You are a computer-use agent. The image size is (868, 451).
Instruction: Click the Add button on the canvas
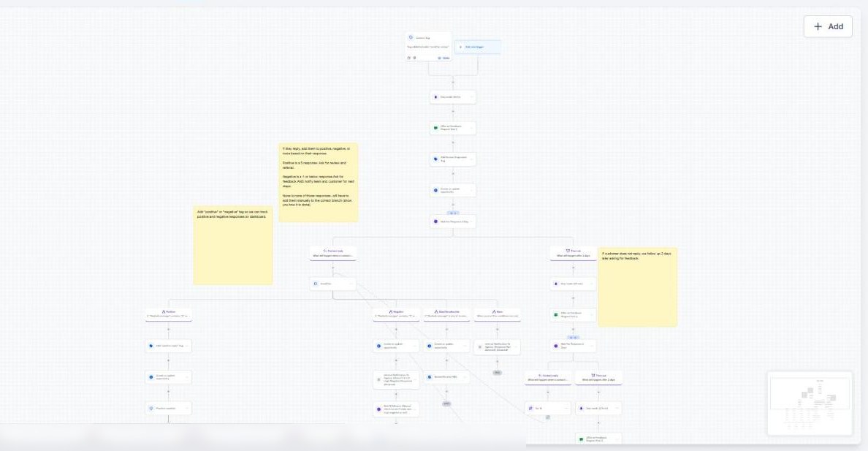pyautogui.click(x=828, y=26)
